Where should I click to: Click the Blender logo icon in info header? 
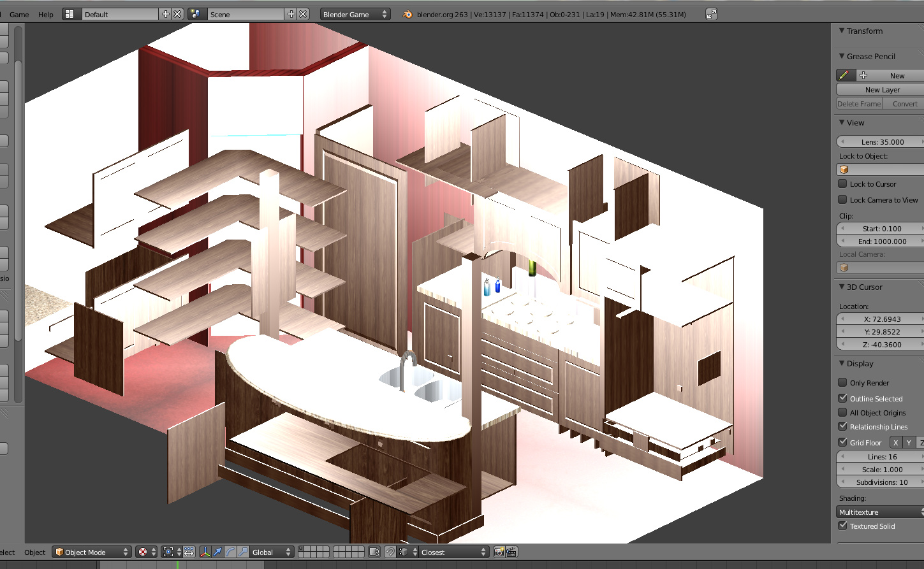tap(408, 14)
